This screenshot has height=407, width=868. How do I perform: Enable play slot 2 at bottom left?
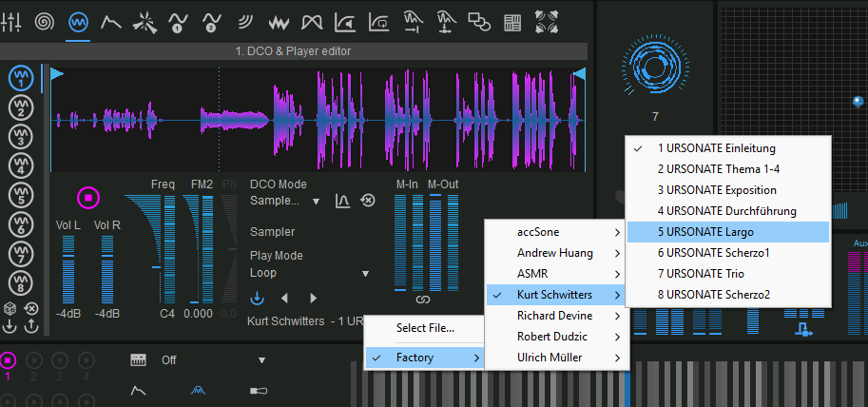(x=34, y=360)
